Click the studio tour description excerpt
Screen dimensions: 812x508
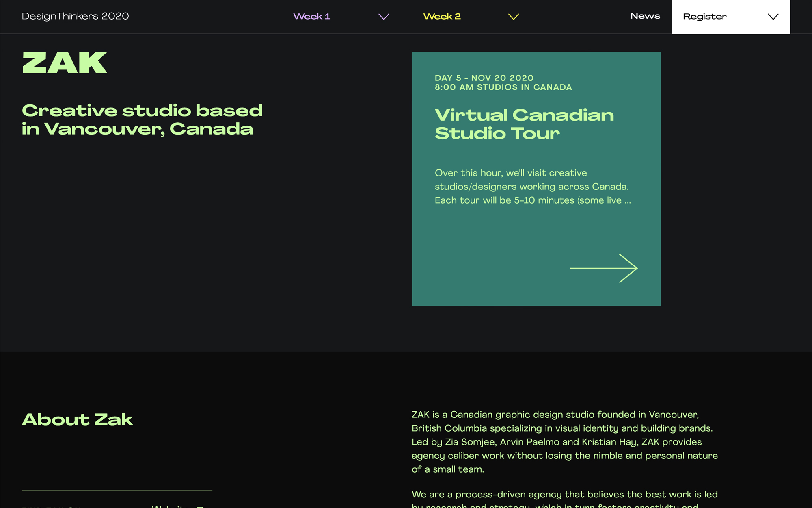tap(533, 187)
